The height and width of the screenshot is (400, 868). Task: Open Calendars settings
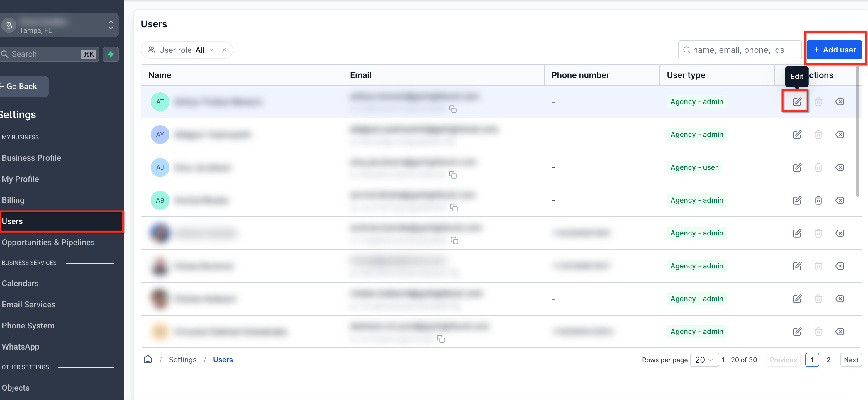pyautogui.click(x=20, y=283)
